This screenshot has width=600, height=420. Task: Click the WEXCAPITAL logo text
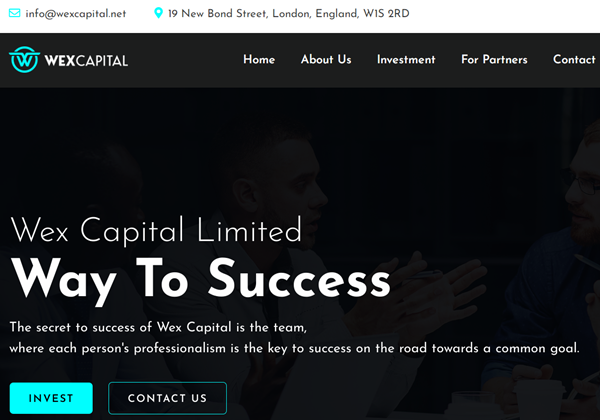click(86, 60)
